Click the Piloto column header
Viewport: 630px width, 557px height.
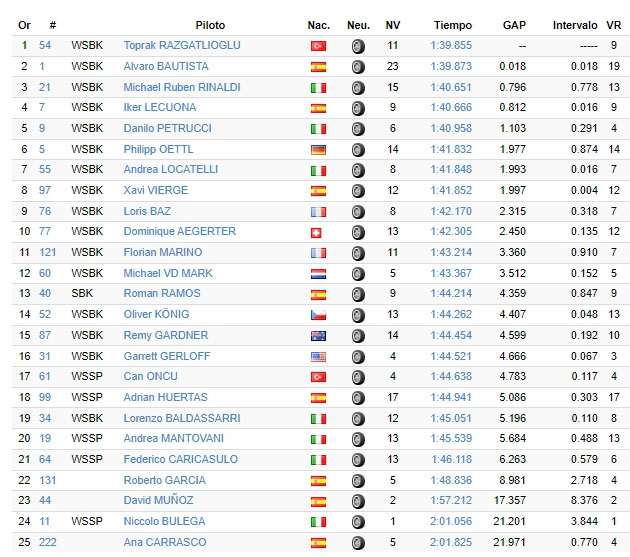[x=210, y=25]
